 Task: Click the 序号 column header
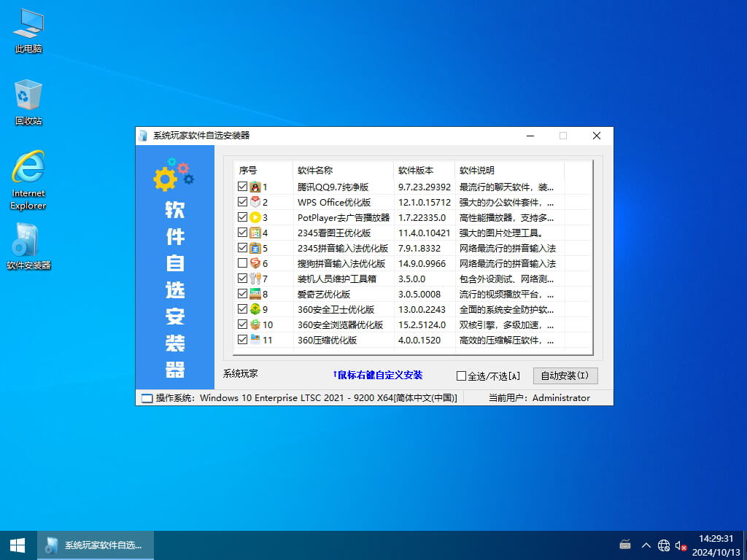(263, 170)
